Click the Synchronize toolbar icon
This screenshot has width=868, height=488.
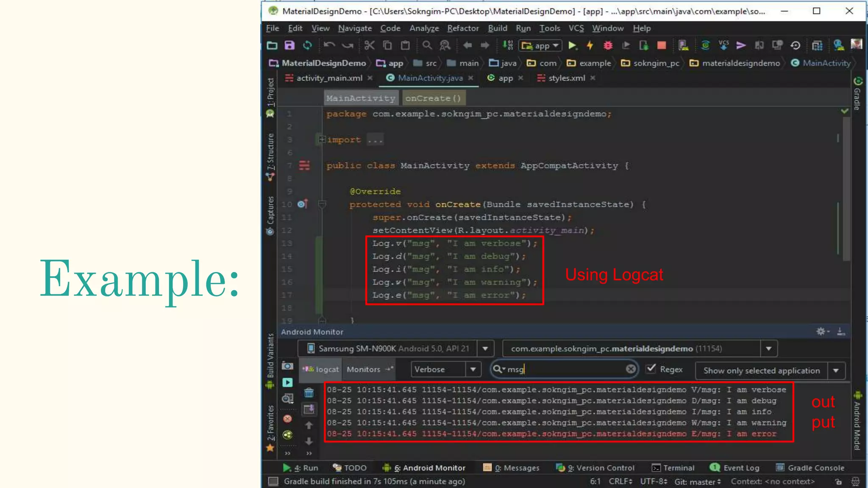pos(307,45)
